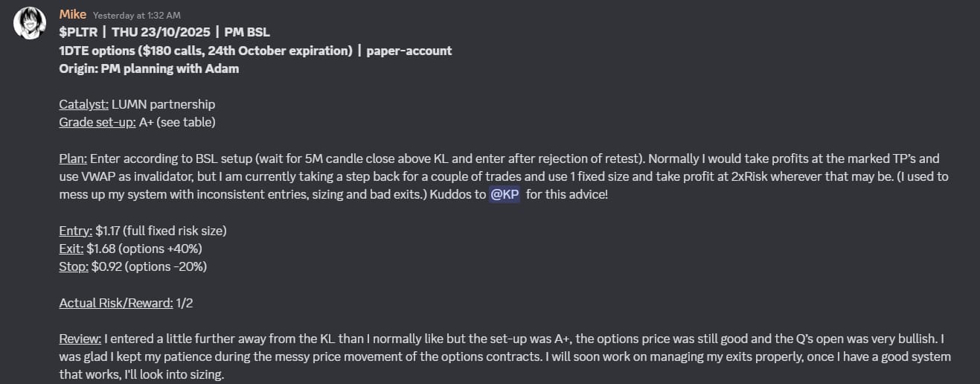Screen dimensions: 980x384
Task: Open the profile of username Mike
Action: point(73,15)
